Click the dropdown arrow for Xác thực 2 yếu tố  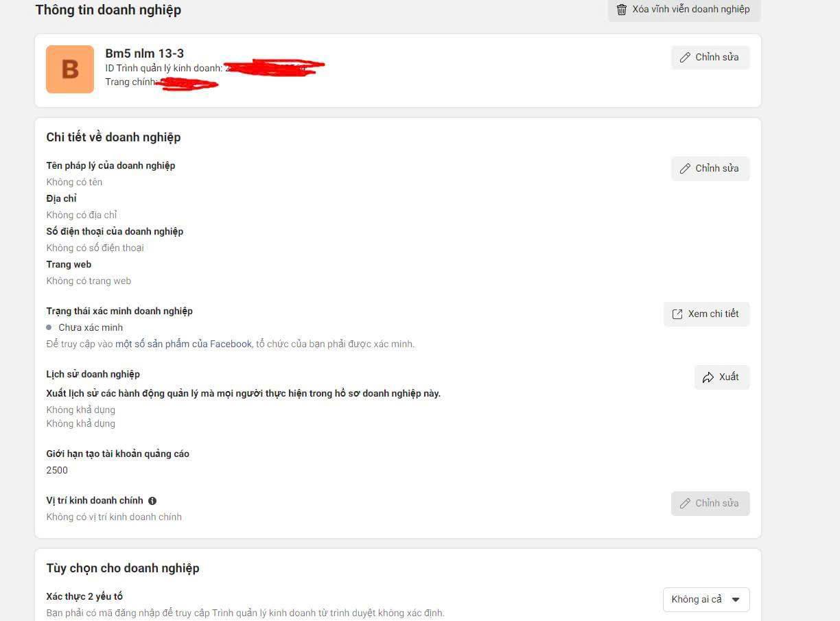pyautogui.click(x=736, y=600)
